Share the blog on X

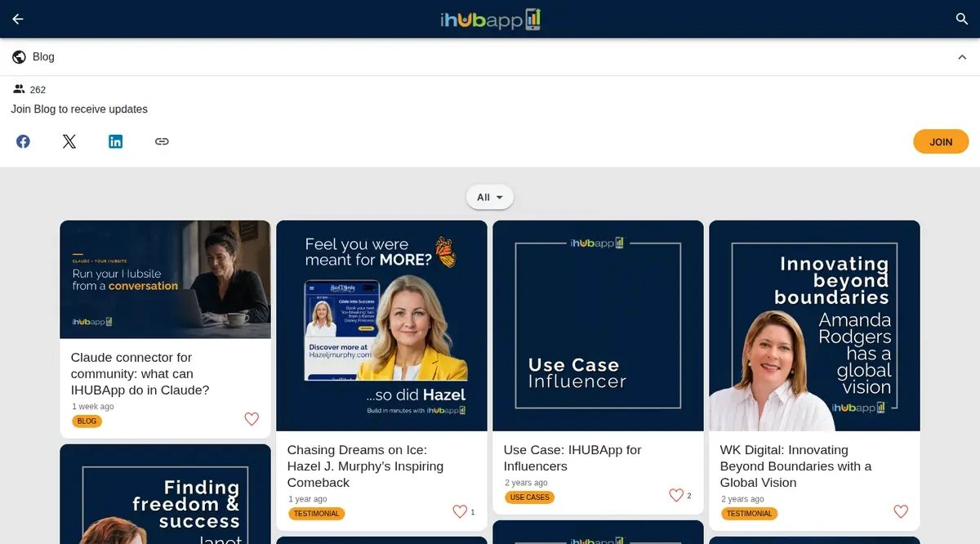click(69, 141)
